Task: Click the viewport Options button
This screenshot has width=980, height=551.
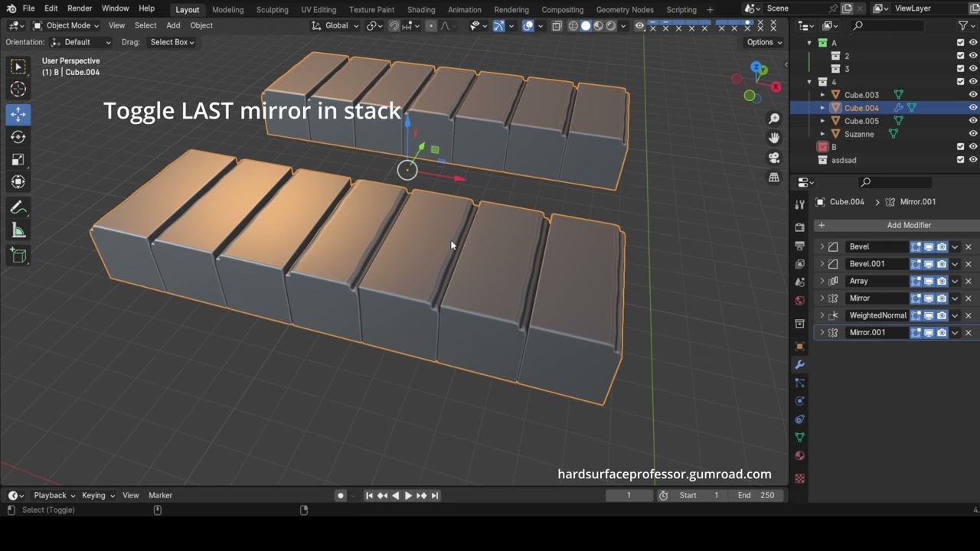Action: [764, 42]
